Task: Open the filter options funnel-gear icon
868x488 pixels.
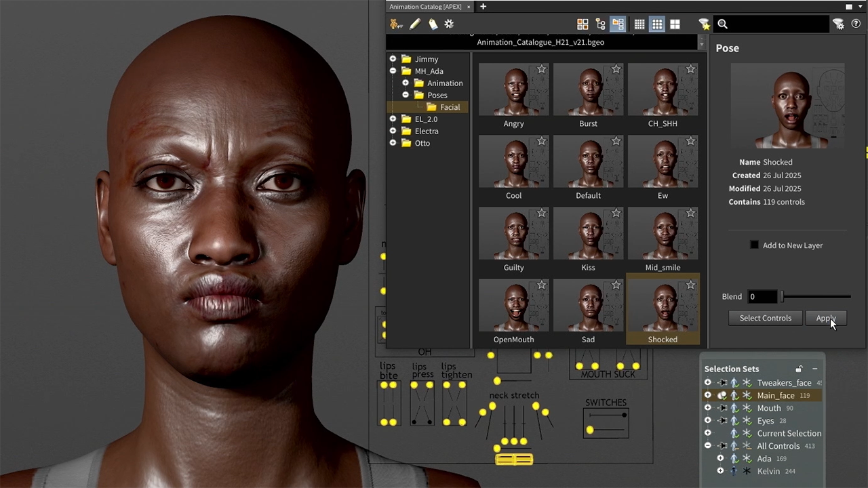Action: [x=839, y=24]
